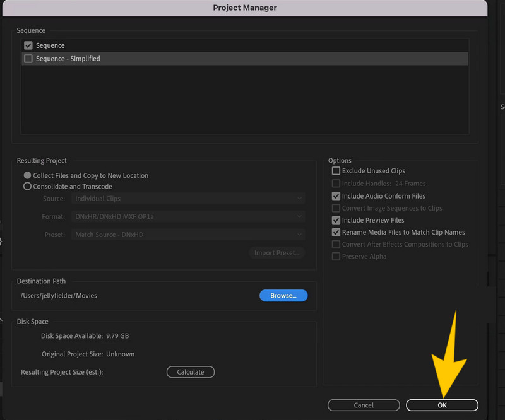Image resolution: width=505 pixels, height=420 pixels.
Task: Disable Include Audio Conform Files
Action: 336,195
